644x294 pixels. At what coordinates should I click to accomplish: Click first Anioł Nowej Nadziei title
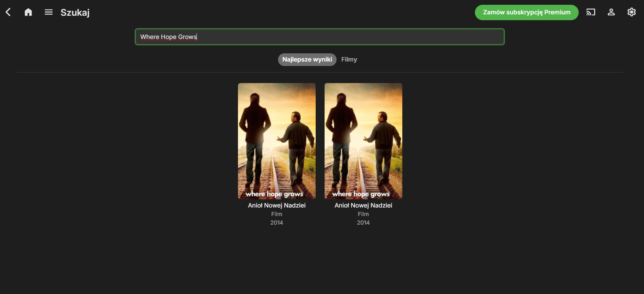[277, 205]
